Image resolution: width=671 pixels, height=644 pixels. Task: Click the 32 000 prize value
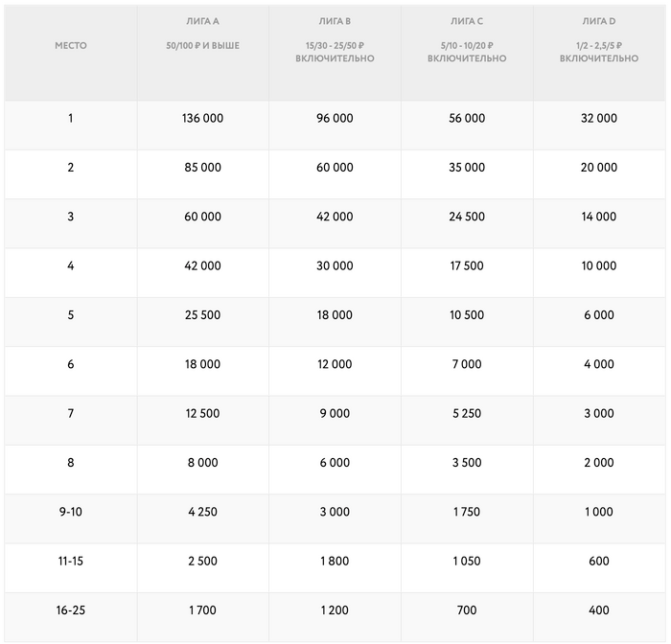click(x=598, y=119)
